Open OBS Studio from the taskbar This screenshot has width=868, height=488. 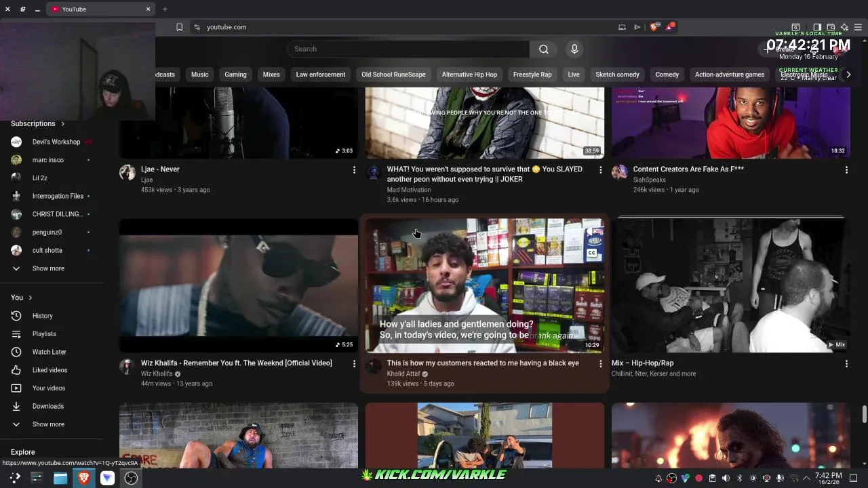pos(131,478)
